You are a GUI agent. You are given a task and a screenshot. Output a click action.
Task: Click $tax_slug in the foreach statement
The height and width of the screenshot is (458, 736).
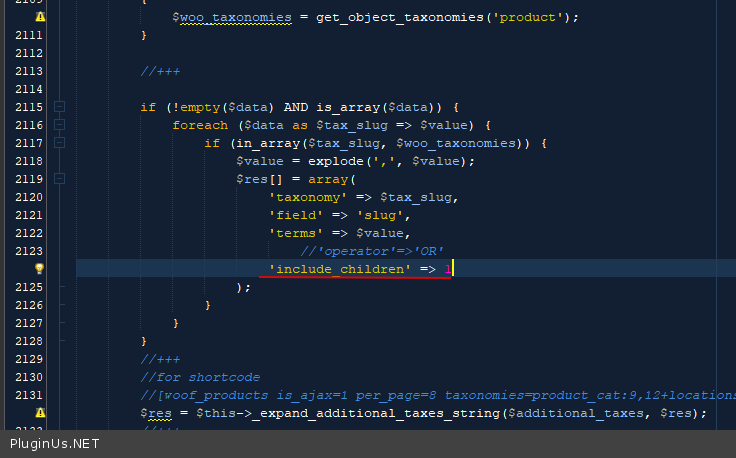352,126
